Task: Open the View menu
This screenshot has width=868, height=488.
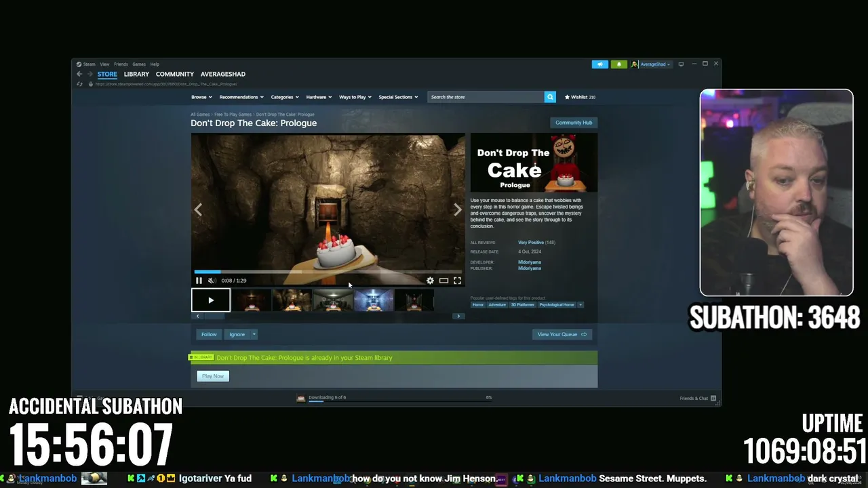Action: point(104,64)
